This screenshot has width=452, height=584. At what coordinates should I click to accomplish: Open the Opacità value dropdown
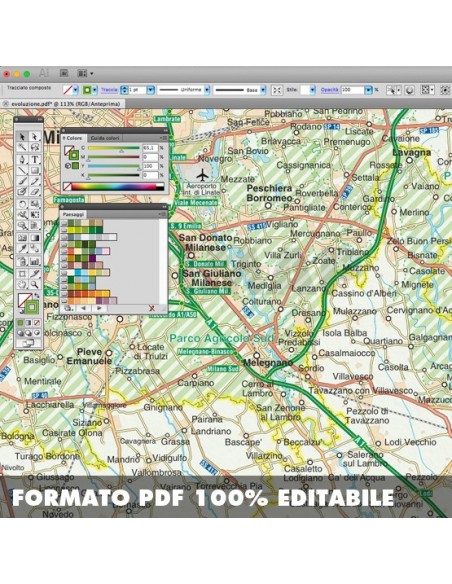coord(368,90)
